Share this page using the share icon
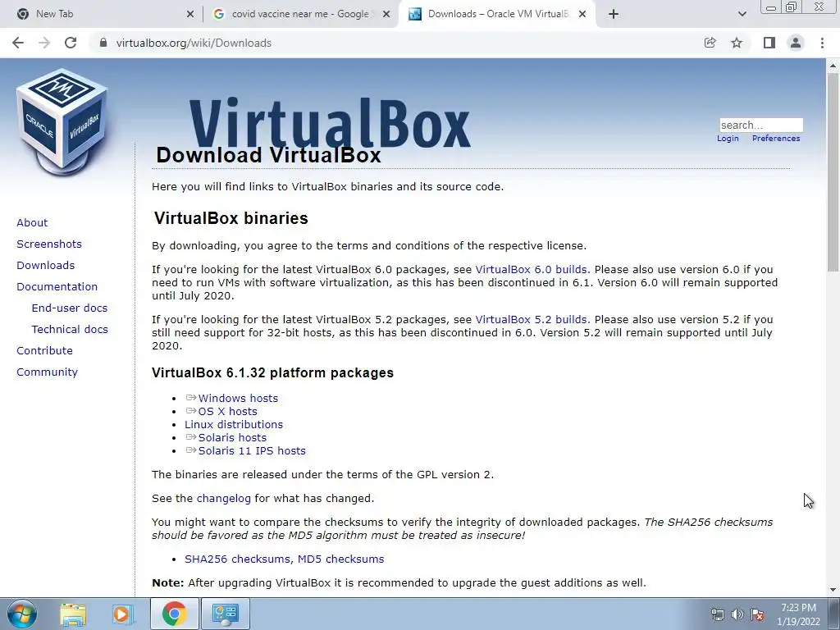This screenshot has height=630, width=840. click(x=710, y=43)
